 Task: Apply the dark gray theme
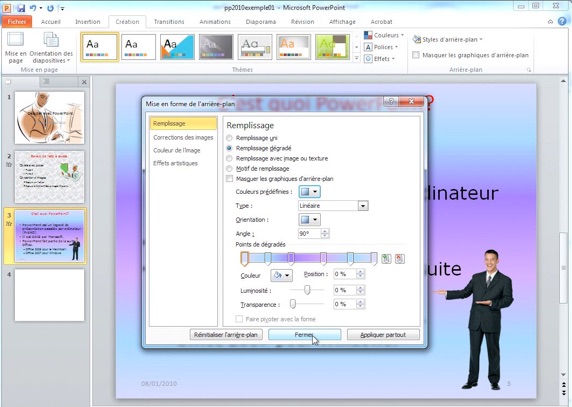216,47
